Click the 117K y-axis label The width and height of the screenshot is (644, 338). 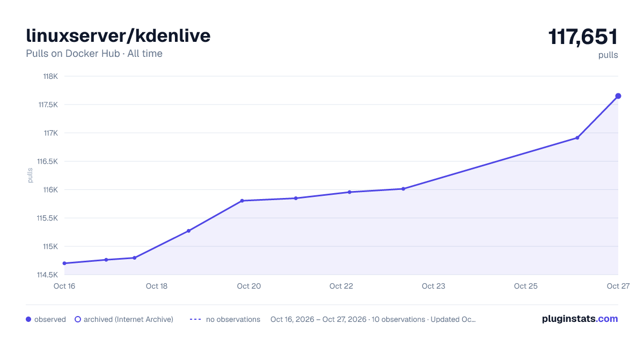coord(50,133)
